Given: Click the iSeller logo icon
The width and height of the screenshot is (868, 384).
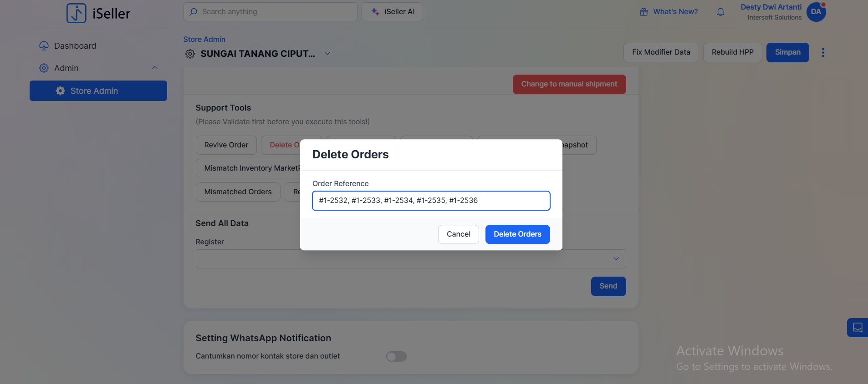Looking at the screenshot, I should pyautogui.click(x=76, y=13).
